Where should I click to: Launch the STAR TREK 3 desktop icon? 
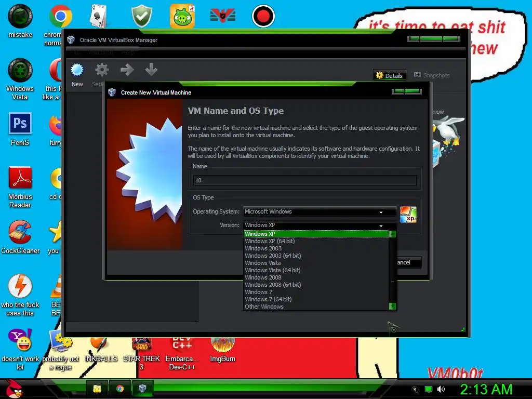coord(141,344)
